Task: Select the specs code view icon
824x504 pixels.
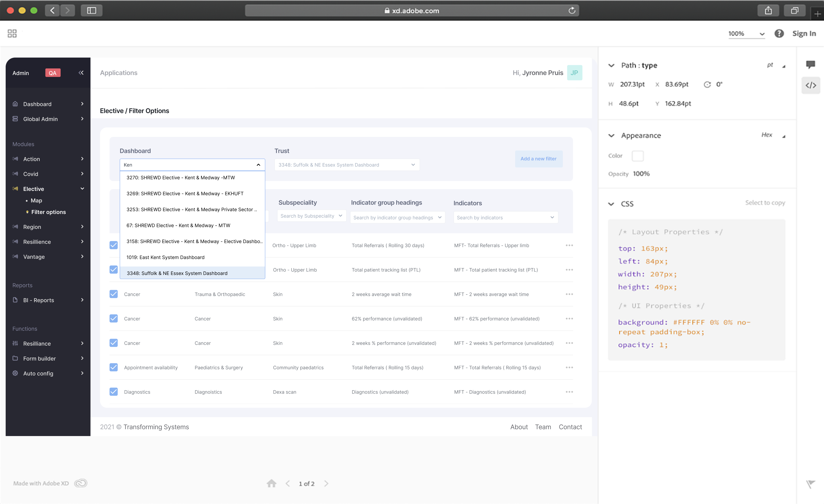Action: click(811, 85)
